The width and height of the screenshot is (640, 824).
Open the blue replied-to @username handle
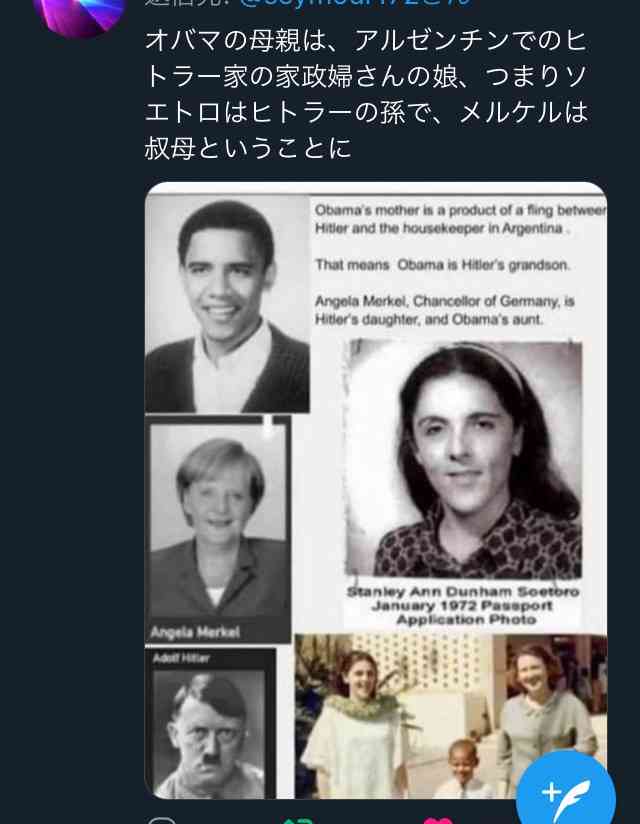[x=355, y=3]
